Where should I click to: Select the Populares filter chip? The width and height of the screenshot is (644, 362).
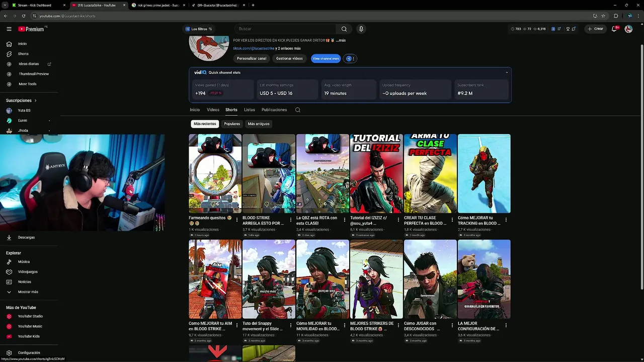232,124
